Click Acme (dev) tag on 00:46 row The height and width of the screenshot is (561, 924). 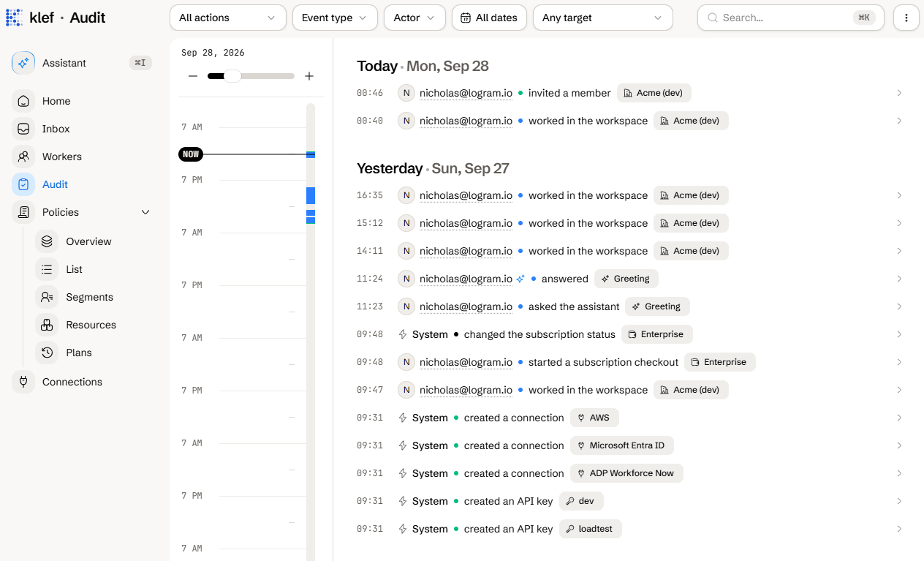654,93
